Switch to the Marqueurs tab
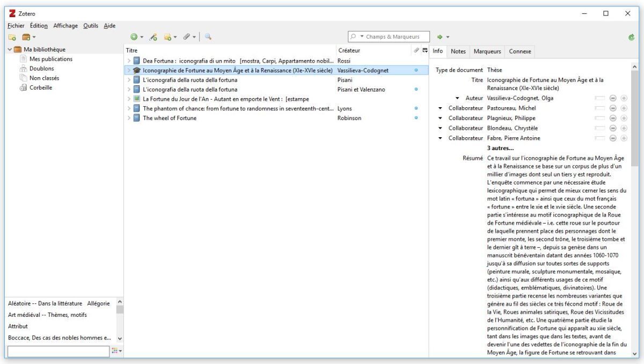This screenshot has width=644, height=364. coord(487,51)
